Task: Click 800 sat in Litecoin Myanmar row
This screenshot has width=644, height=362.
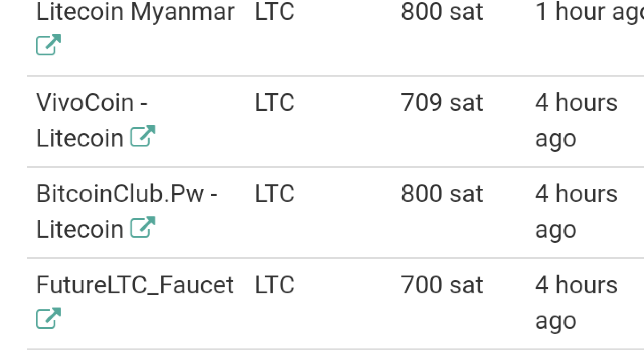Action: pos(442,12)
